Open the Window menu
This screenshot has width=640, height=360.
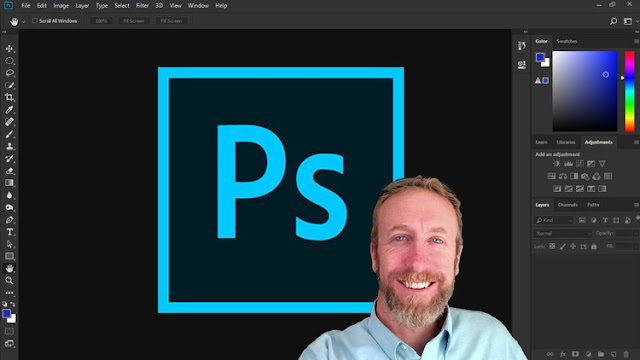tap(198, 6)
